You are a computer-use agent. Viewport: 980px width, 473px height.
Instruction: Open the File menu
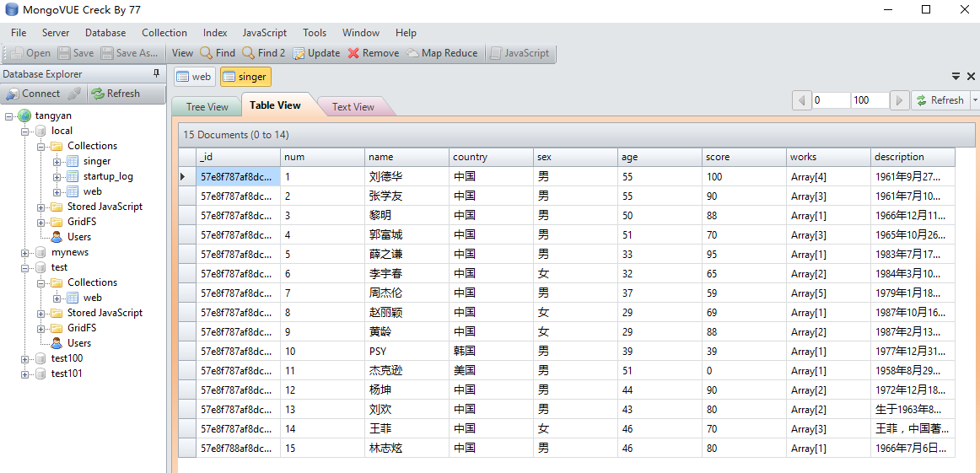pyautogui.click(x=19, y=33)
